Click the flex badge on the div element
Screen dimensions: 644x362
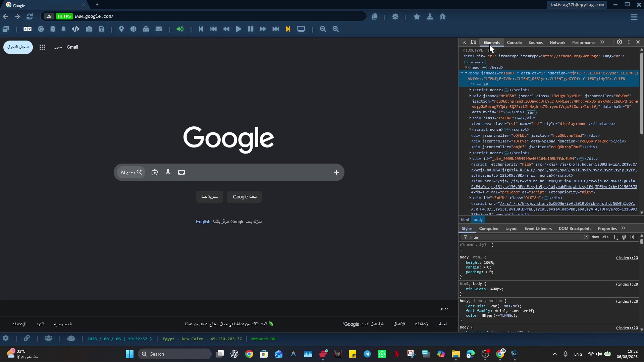531,113
